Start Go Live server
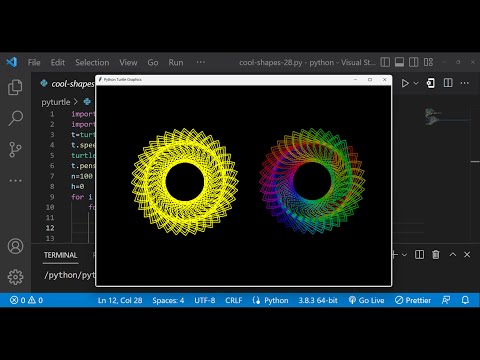The height and width of the screenshot is (360, 480). [366, 300]
